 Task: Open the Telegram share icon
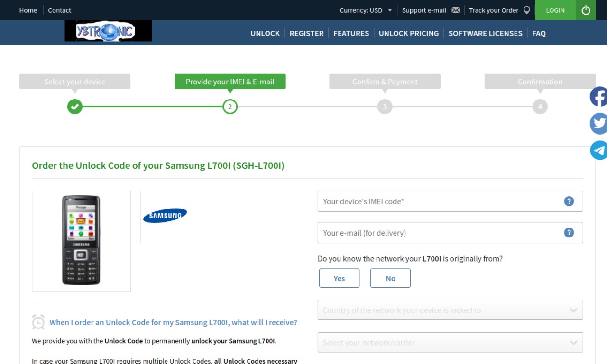coord(598,150)
